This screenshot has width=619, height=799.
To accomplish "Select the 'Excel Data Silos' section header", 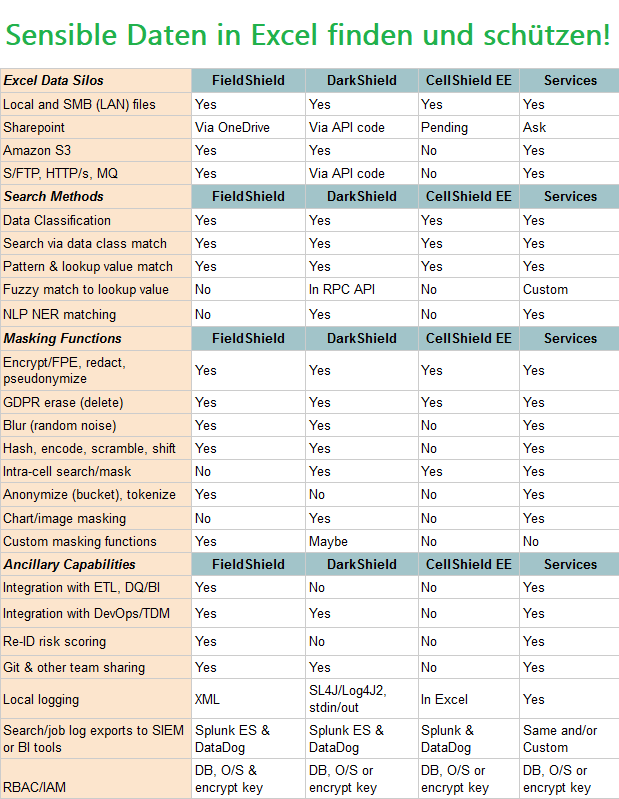I will click(x=54, y=80).
